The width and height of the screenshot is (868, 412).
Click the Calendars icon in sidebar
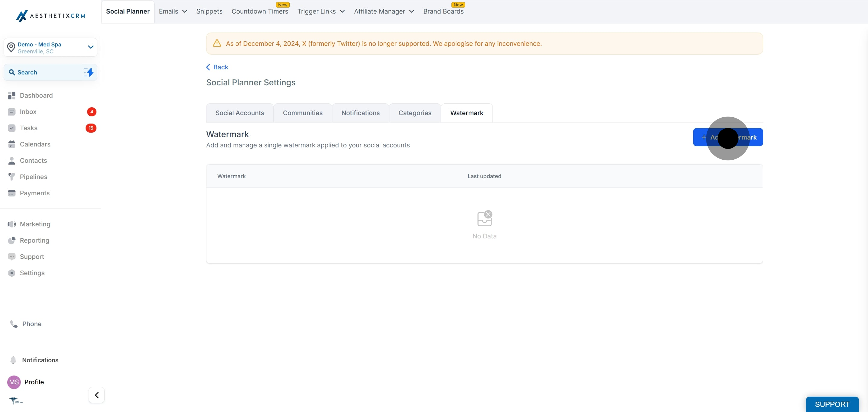click(11, 145)
